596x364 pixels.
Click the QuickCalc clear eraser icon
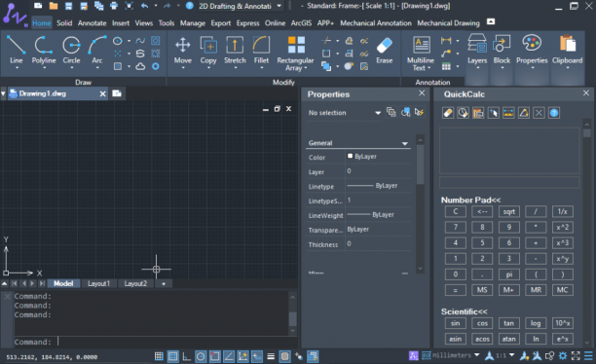coord(448,113)
